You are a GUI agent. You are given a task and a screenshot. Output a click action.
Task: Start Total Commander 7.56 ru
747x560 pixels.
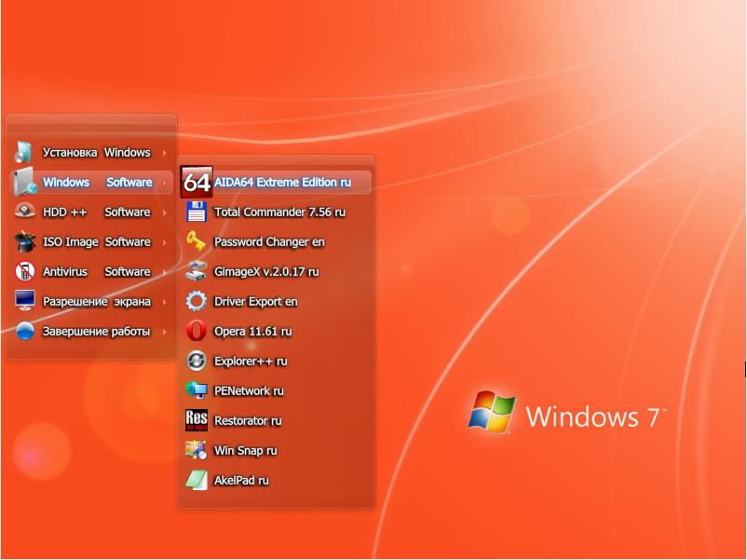point(276,212)
